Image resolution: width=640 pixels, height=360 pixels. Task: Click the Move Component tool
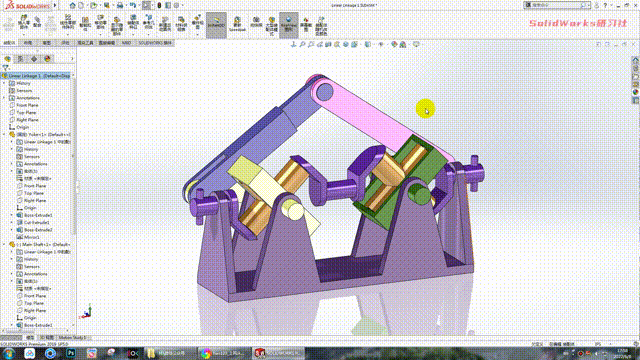[100, 24]
